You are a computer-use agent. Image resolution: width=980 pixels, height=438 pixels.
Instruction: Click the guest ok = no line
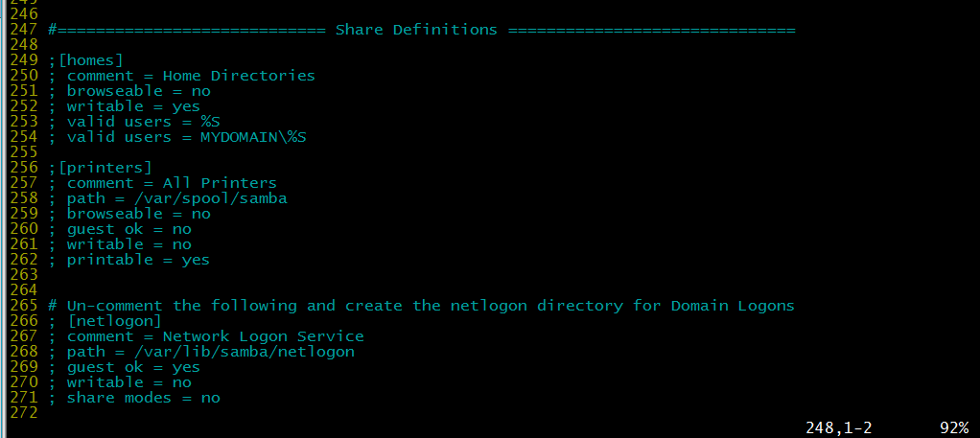120,229
